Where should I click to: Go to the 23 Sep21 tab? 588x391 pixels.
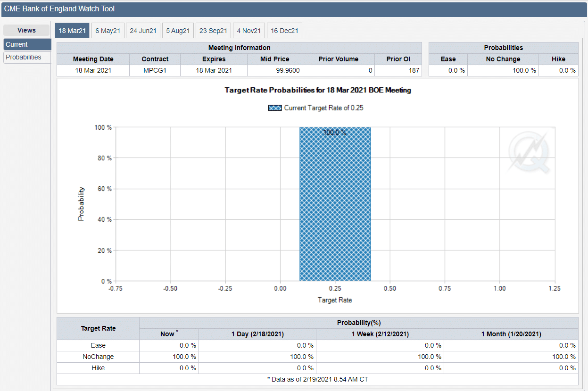[x=213, y=31]
